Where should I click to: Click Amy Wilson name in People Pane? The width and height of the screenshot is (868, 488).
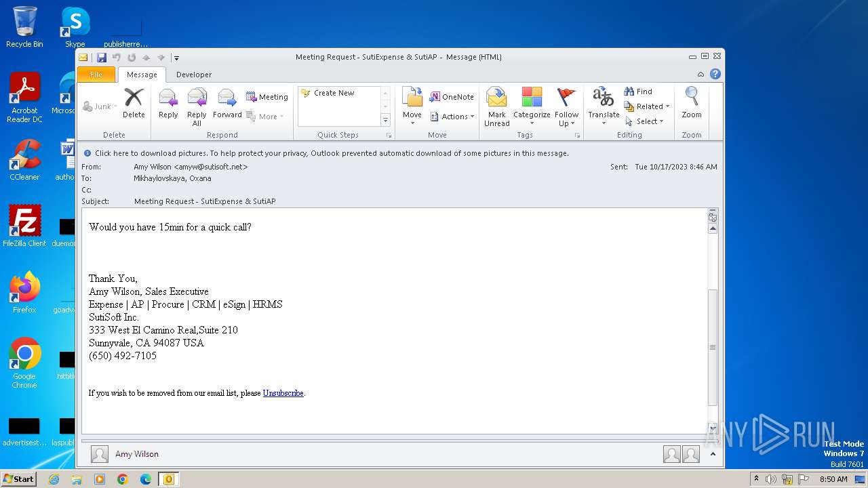[137, 454]
